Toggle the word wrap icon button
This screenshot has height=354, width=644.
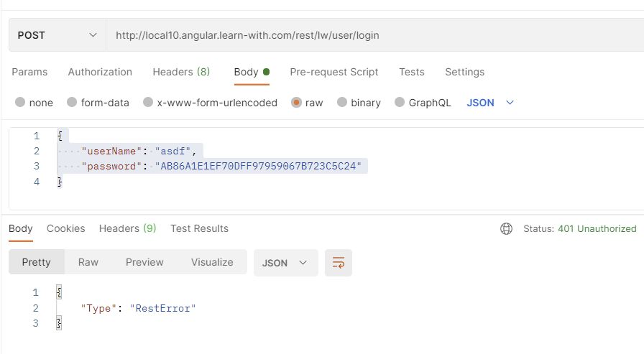339,263
